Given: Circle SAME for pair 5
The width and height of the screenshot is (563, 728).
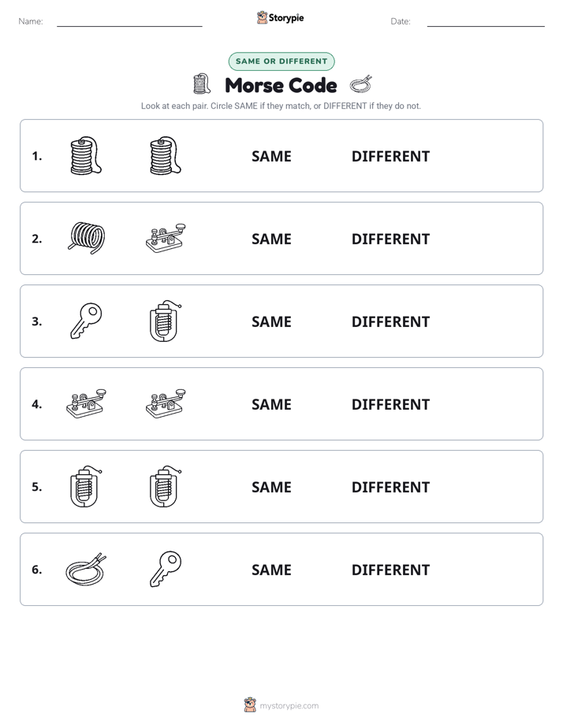Looking at the screenshot, I should pos(271,487).
